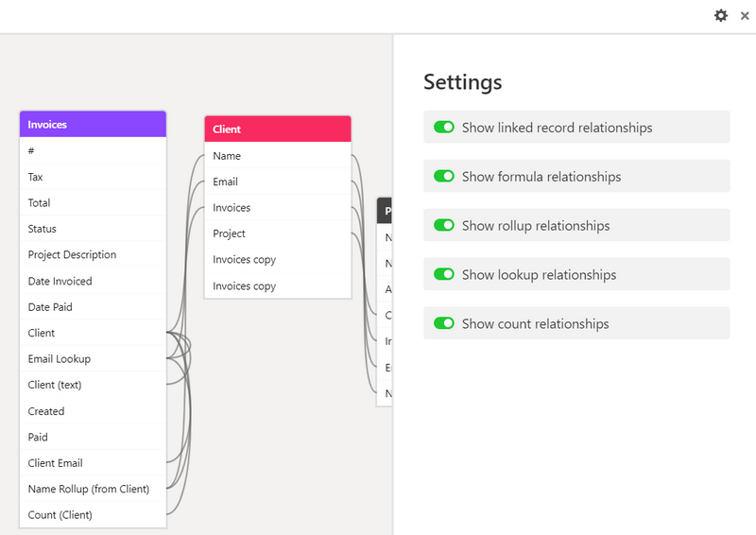Switch off Show count relationships

(x=444, y=324)
